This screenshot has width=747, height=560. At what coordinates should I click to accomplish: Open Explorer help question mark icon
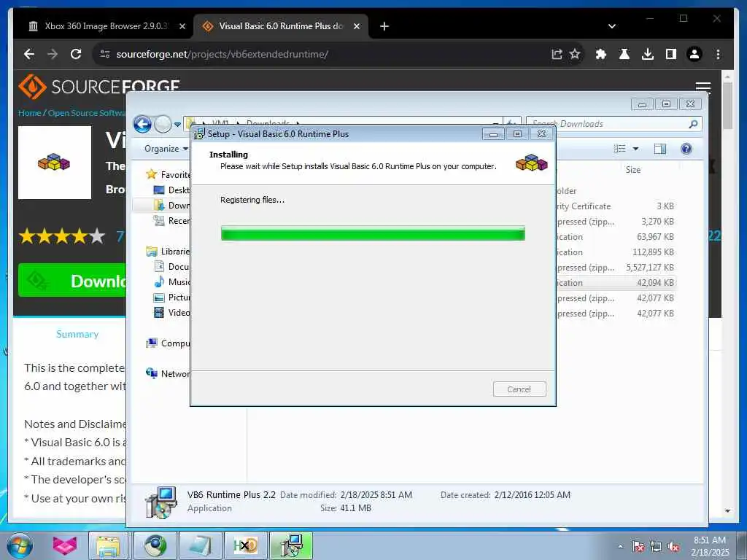pyautogui.click(x=686, y=149)
